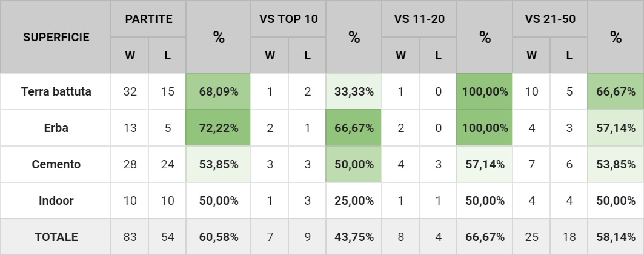Image resolution: width=644 pixels, height=255 pixels.
Task: Select the VS 11-20 header cell
Action: click(419, 19)
